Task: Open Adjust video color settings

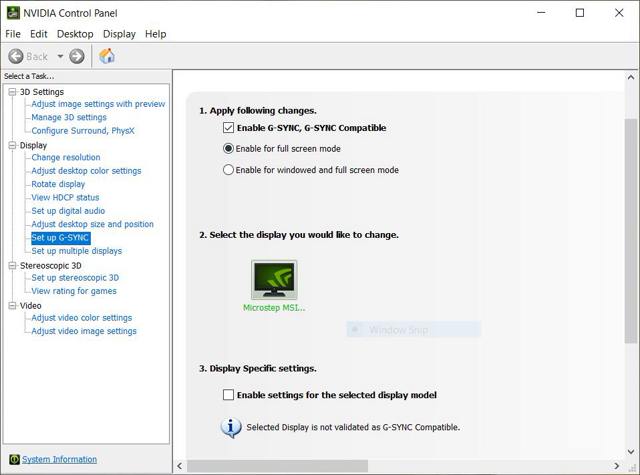Action: 82,318
